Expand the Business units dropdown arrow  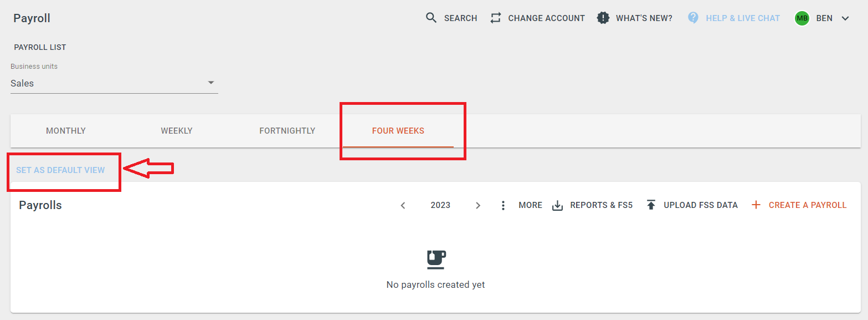(211, 83)
